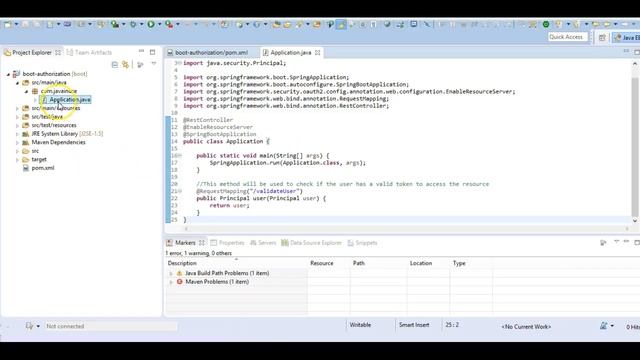The width and height of the screenshot is (640, 360).
Task: Collapse the main method fold at line 16
Action: (180, 156)
